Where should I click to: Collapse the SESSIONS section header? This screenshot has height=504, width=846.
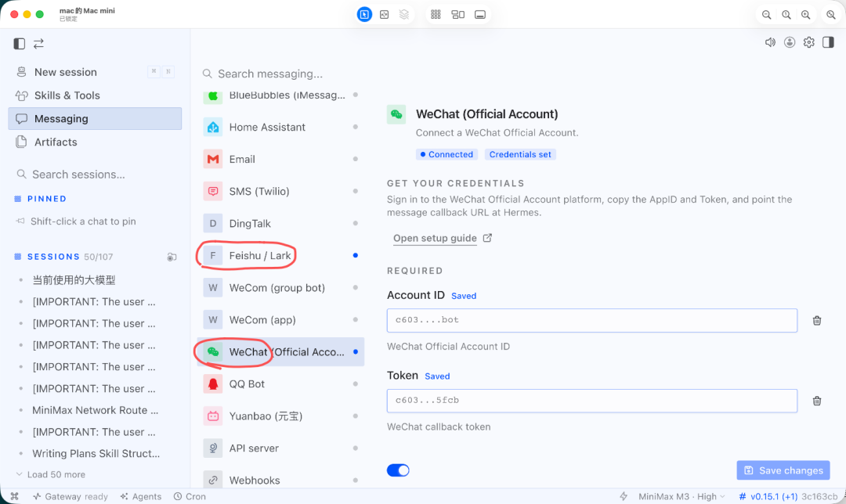click(53, 257)
